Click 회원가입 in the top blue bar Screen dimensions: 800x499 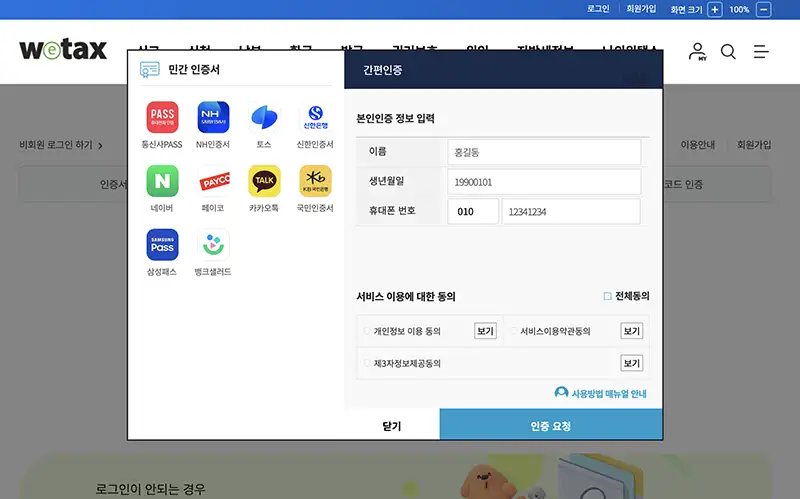point(641,9)
